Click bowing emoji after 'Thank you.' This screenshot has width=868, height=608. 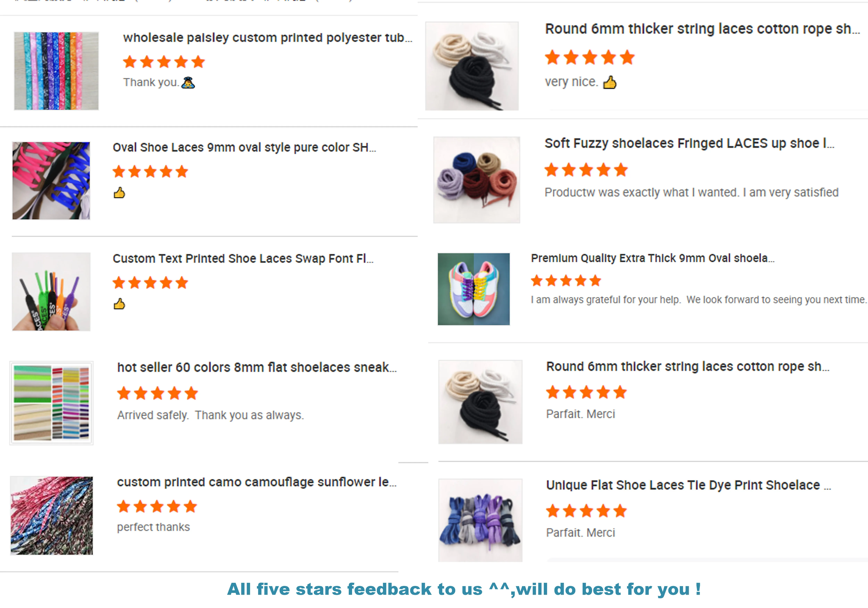click(188, 83)
